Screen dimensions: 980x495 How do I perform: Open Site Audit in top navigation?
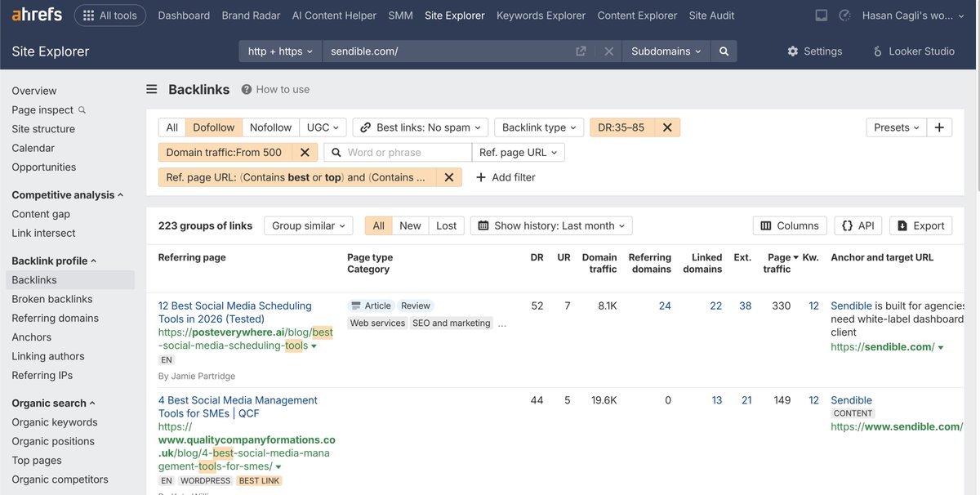711,16
